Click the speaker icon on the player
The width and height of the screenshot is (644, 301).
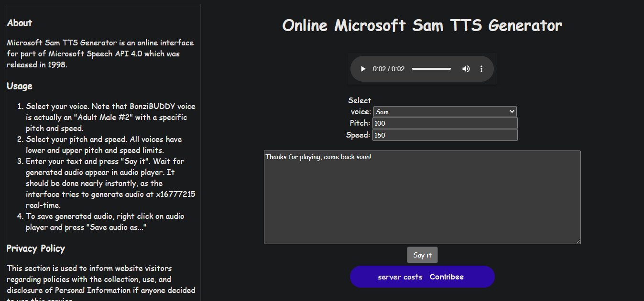[466, 68]
